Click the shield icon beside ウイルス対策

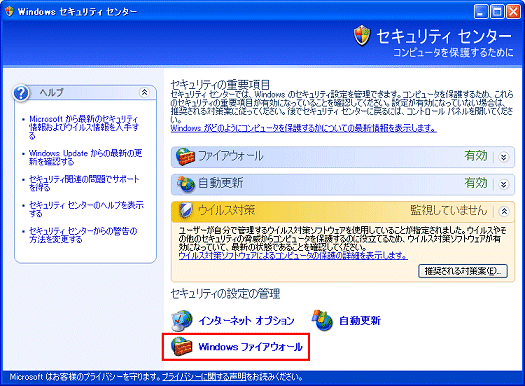point(185,211)
